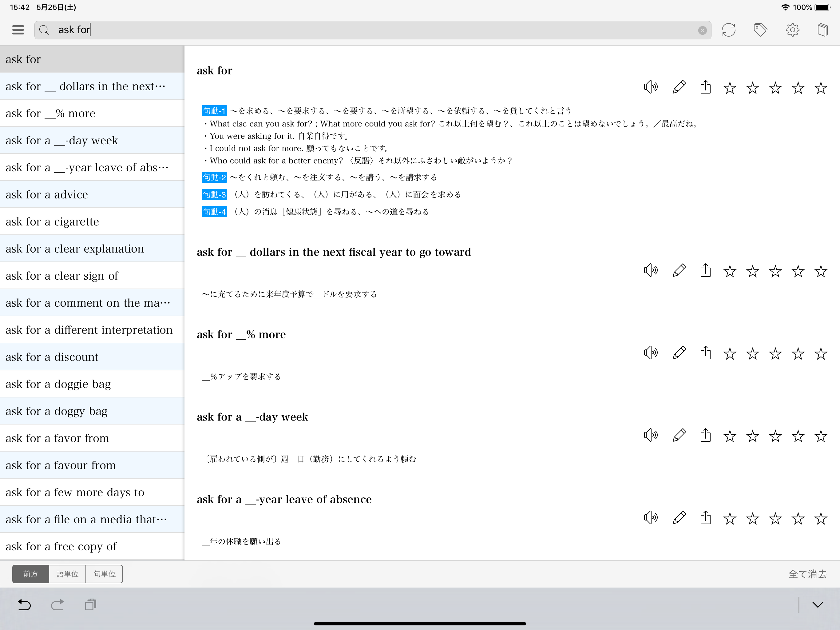Tap the 句動-2 sense label

pos(214,177)
